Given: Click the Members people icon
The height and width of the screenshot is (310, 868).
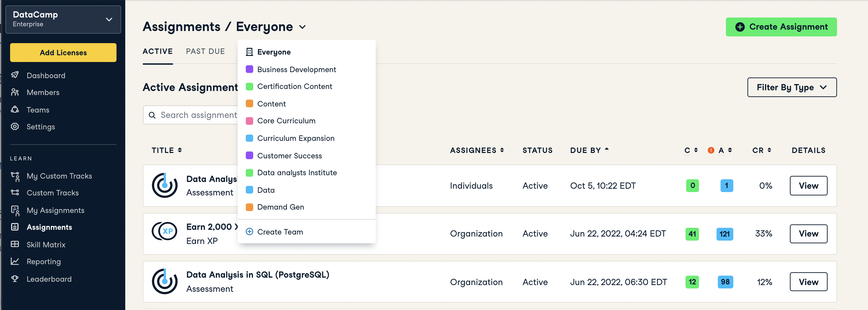Looking at the screenshot, I should (x=15, y=92).
